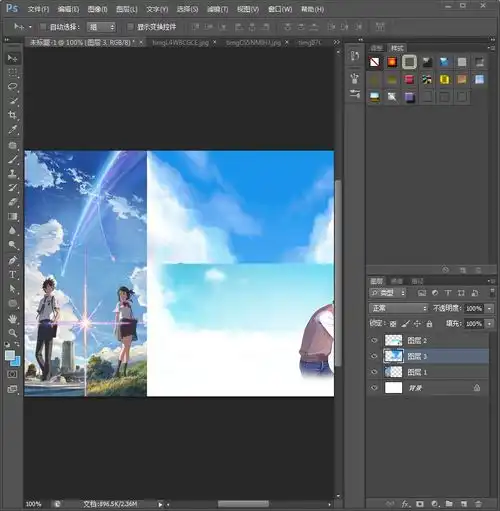The image size is (500, 511).
Task: Click the create new layer icon
Action: click(x=464, y=504)
